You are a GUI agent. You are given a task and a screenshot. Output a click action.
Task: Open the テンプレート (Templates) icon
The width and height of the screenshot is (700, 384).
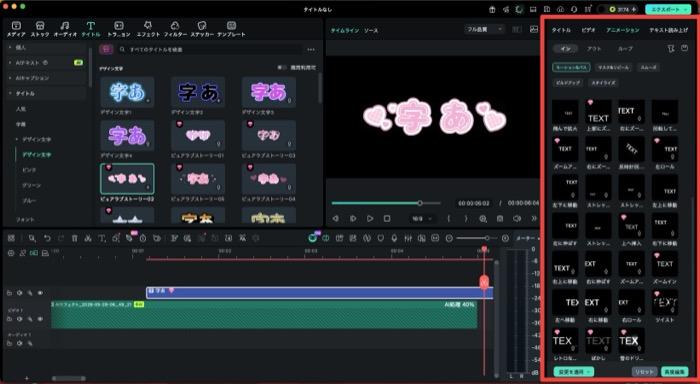(231, 25)
